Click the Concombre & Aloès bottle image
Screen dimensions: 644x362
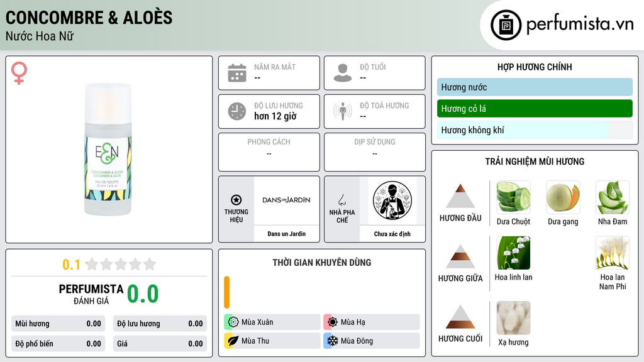108,150
